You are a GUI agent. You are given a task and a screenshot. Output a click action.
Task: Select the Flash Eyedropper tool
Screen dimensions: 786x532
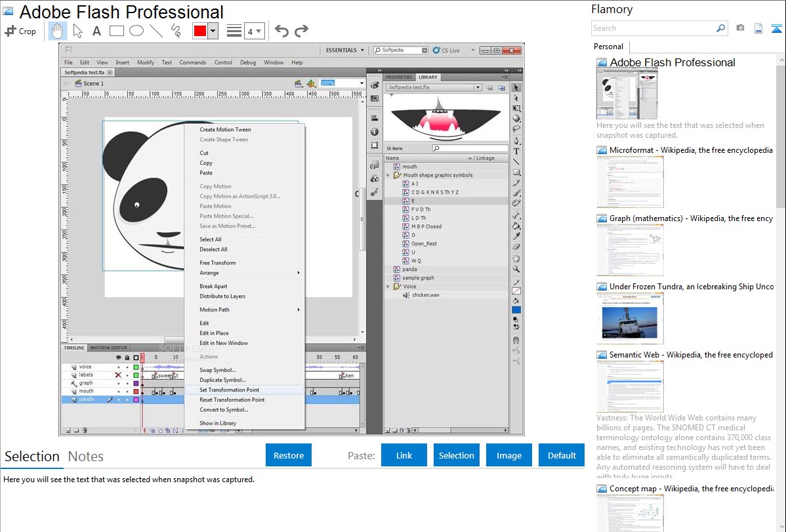coord(516,235)
